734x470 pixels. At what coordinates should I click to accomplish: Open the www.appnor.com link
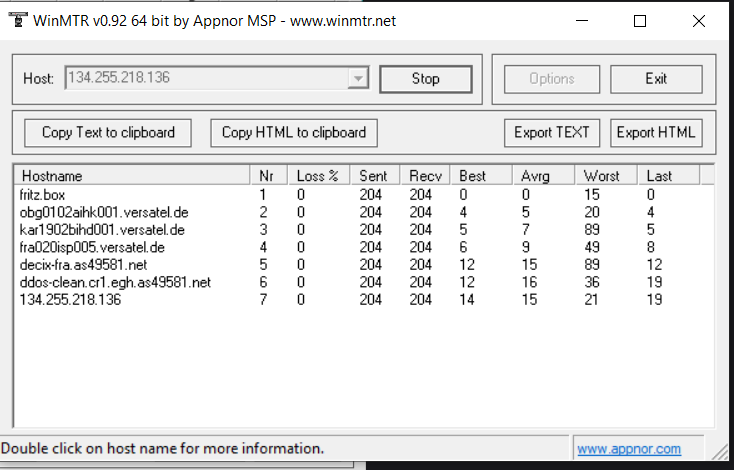coord(628,449)
